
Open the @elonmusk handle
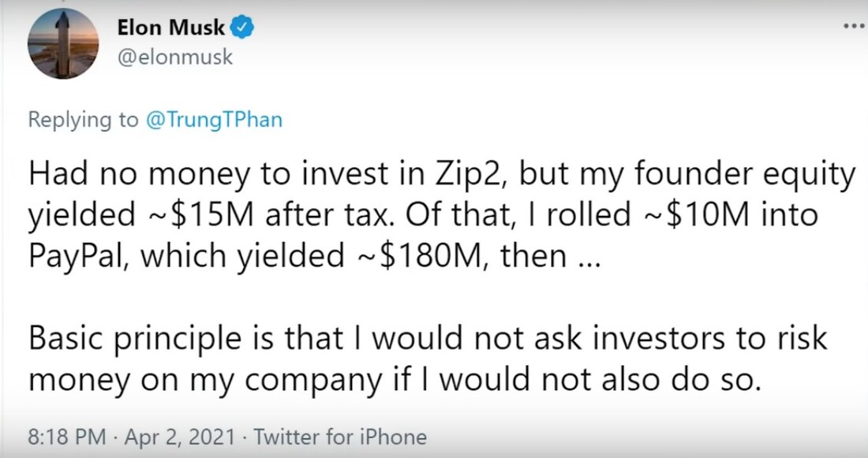click(174, 57)
